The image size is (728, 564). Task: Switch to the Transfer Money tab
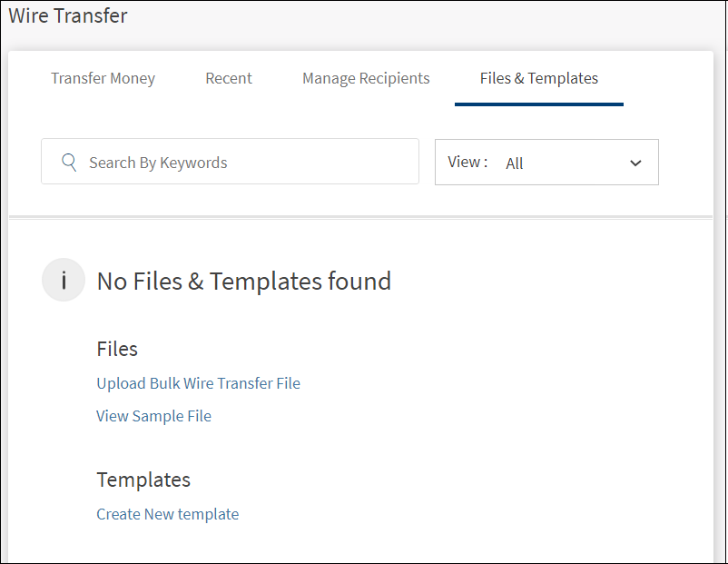(103, 78)
